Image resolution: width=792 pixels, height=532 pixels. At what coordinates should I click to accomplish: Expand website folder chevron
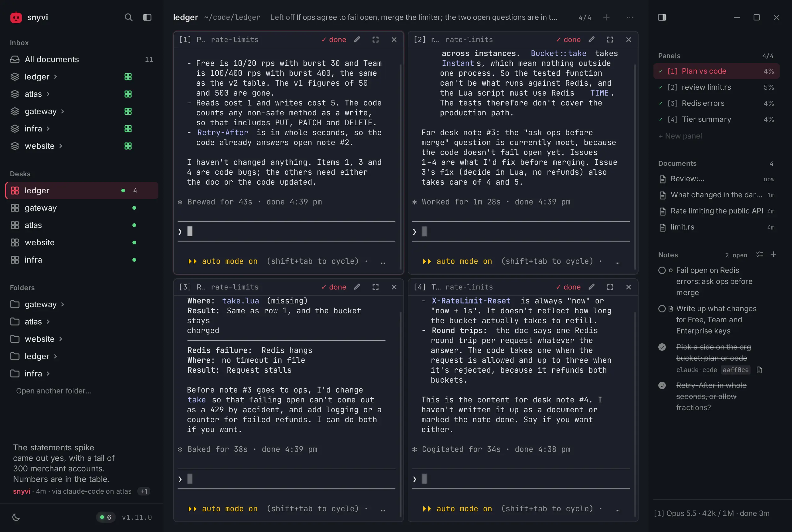click(x=61, y=339)
